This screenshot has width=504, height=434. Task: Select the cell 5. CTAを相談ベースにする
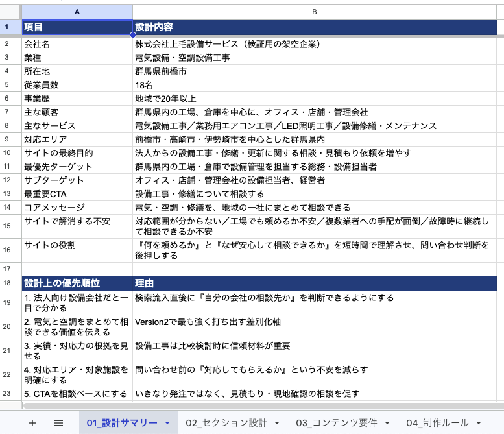click(x=77, y=394)
